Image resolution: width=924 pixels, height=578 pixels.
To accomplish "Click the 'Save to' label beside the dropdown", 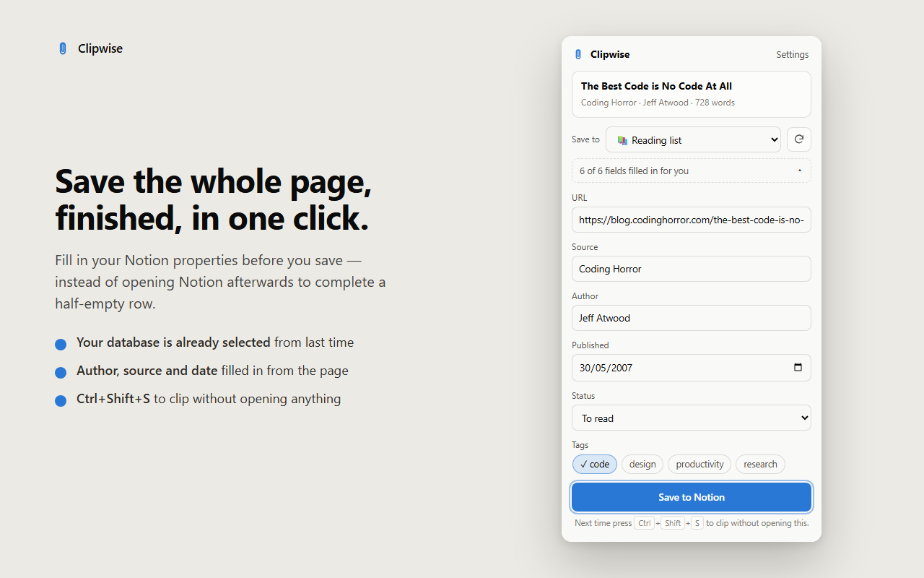I will pos(585,139).
